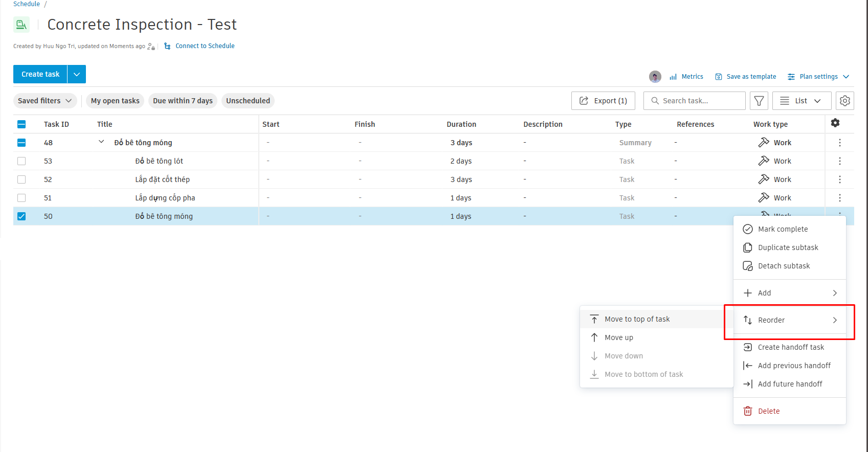The height and width of the screenshot is (452, 868).
Task: Click the green plan icon beside the title
Action: pos(21,25)
